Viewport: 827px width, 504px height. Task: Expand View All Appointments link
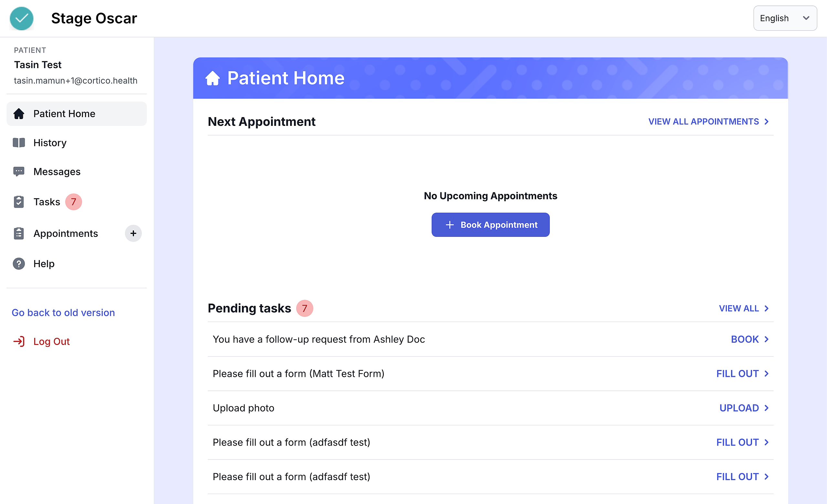click(708, 122)
